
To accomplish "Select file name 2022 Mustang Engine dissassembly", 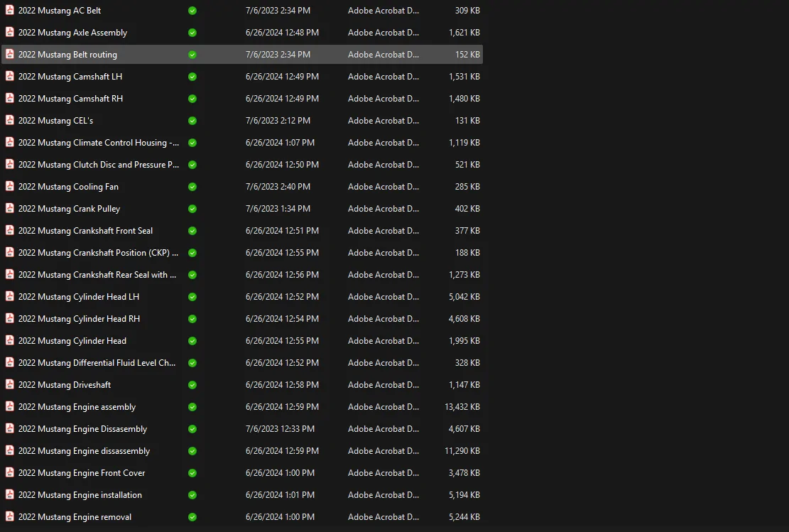I will pyautogui.click(x=84, y=451).
